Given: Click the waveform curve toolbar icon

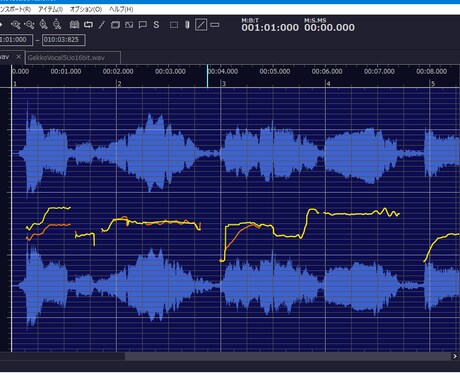Looking at the screenshot, I should click(x=129, y=25).
